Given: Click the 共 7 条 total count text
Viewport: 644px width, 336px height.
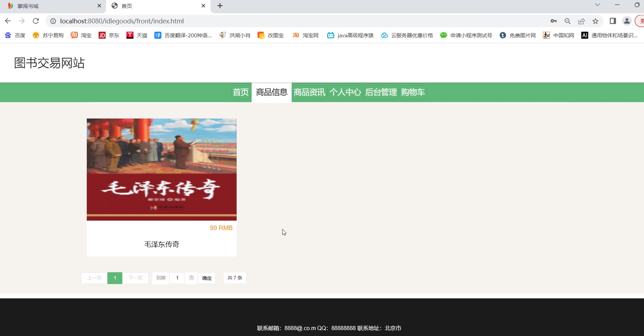Looking at the screenshot, I should click(x=235, y=278).
